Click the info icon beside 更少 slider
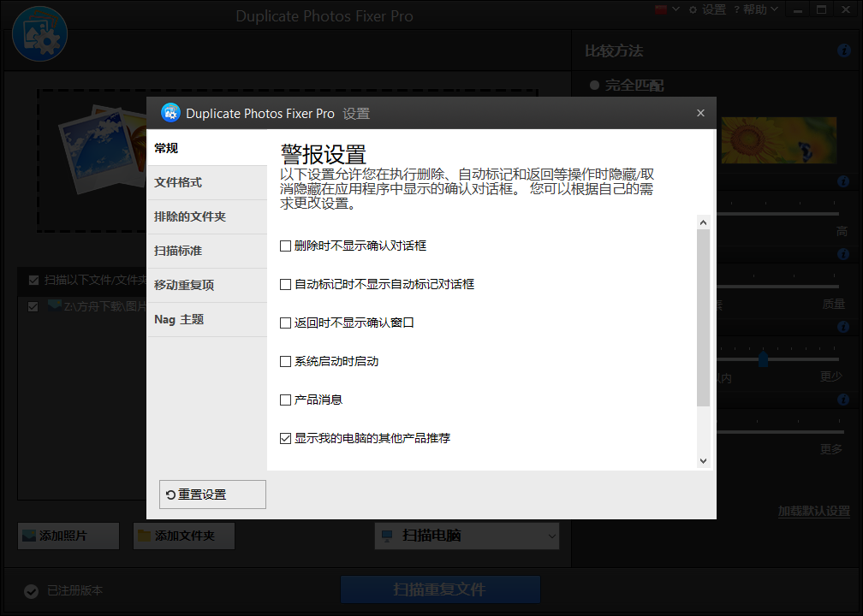The image size is (863, 616). click(x=843, y=400)
